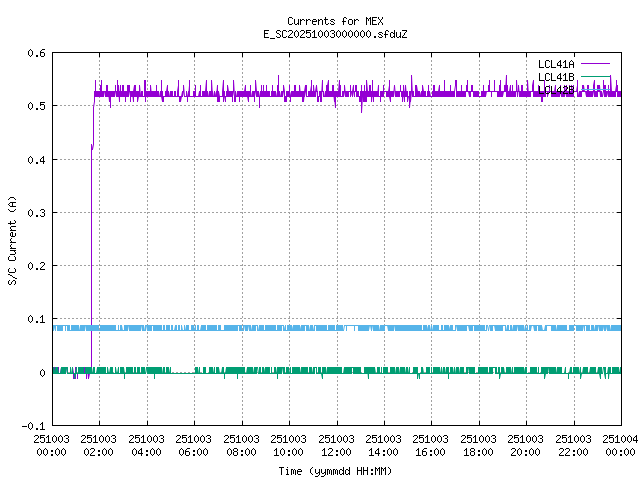Click the 251003 00:00 x-axis tick label
The image size is (640, 480).
52,444
